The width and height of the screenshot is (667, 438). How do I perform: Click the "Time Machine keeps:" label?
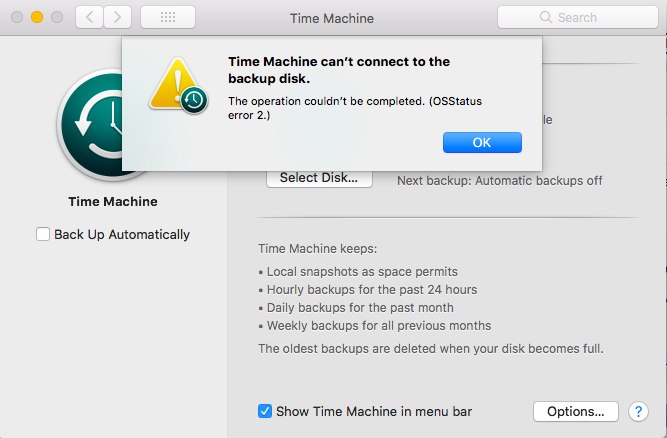317,248
